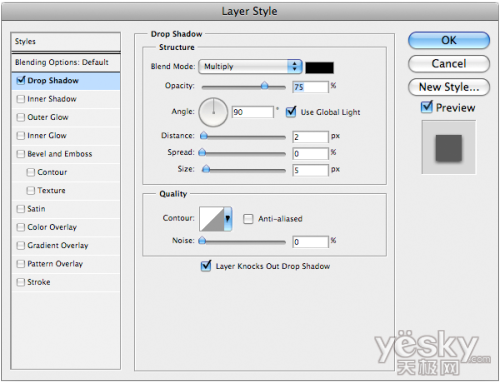Toggle Layer Knocks Out Drop Shadow
Viewport: 500px width, 383px height.
point(206,266)
